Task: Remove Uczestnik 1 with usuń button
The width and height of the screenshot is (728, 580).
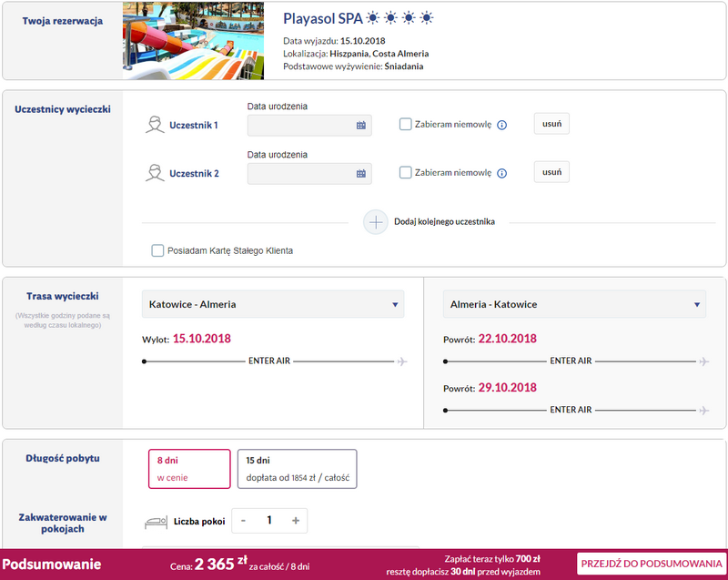Action: coord(551,124)
